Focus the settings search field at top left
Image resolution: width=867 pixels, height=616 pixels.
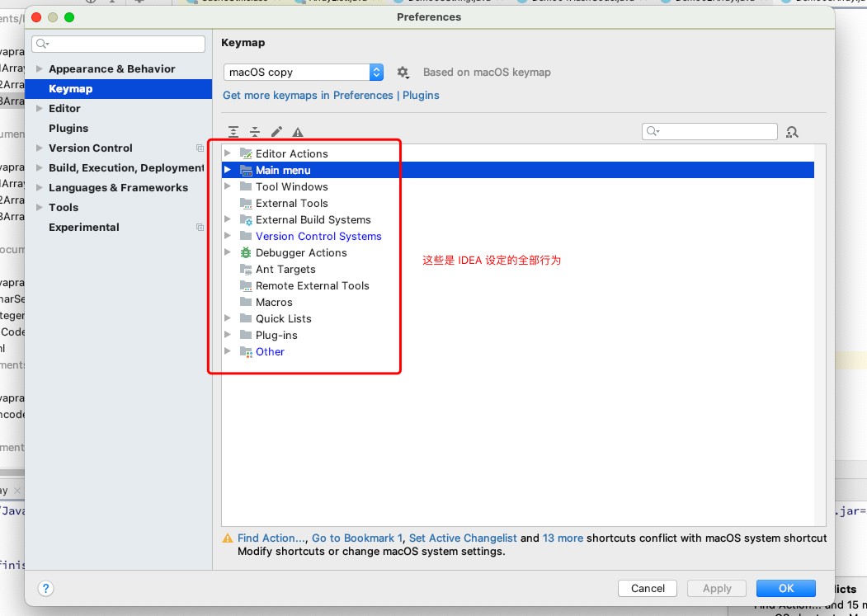click(x=119, y=44)
